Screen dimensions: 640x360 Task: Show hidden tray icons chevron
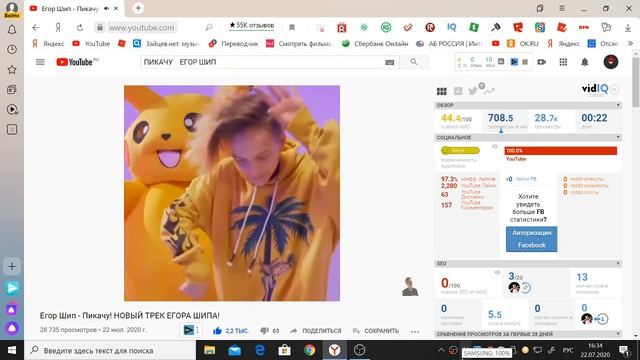coord(441,350)
